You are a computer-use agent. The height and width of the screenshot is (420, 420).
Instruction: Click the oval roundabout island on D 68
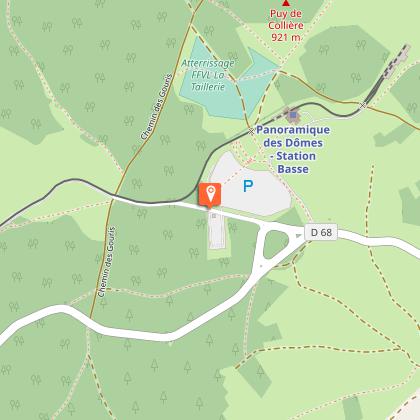tap(276, 244)
